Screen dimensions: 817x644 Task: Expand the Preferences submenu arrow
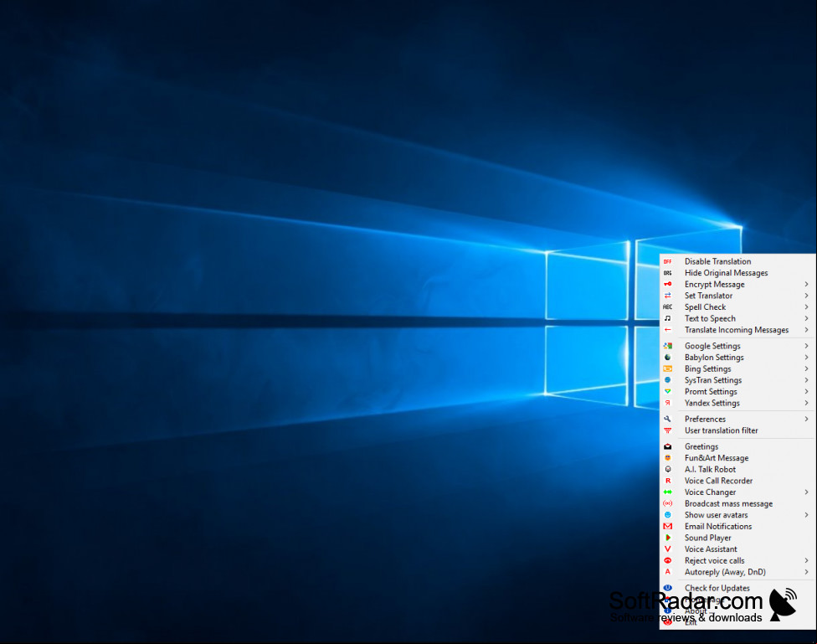(x=806, y=420)
